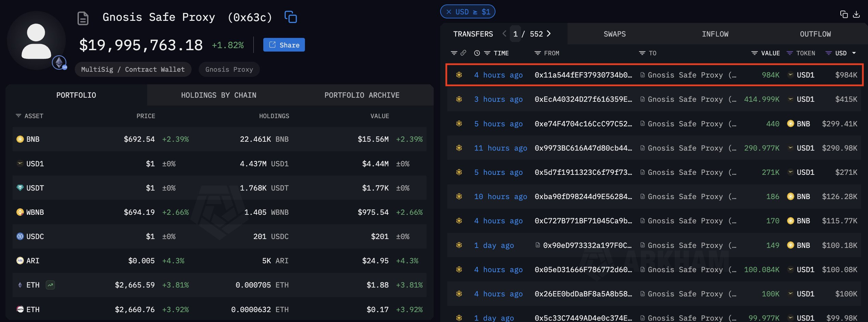Go to previous transfers page
The height and width of the screenshot is (322, 868).
click(504, 33)
